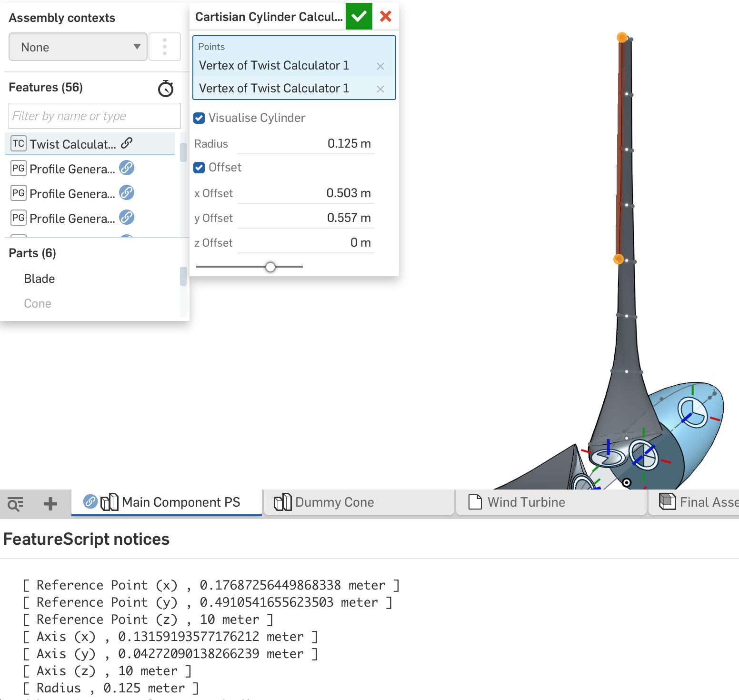Edit the y Offset value 0.557 m
739x700 pixels.
coord(306,218)
